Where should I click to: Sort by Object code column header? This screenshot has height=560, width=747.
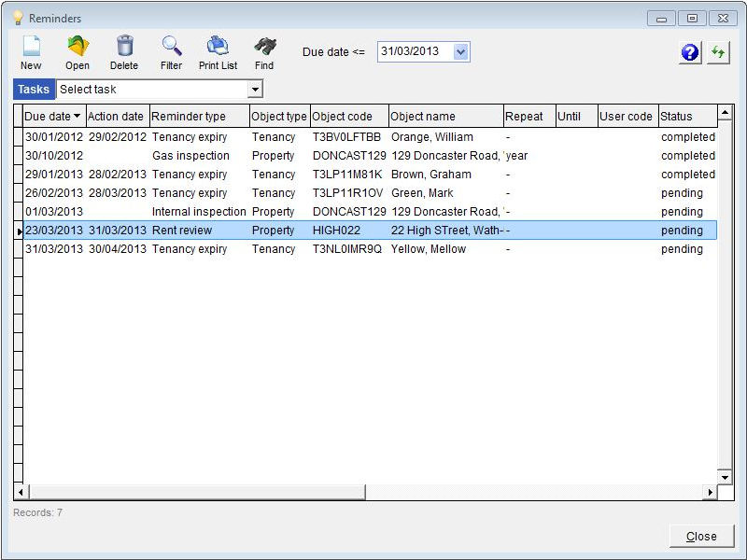point(349,116)
